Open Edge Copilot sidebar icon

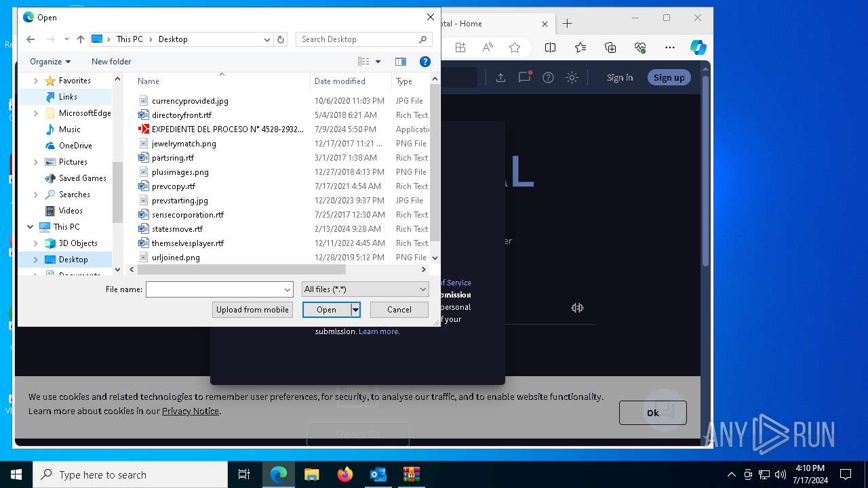pos(698,47)
